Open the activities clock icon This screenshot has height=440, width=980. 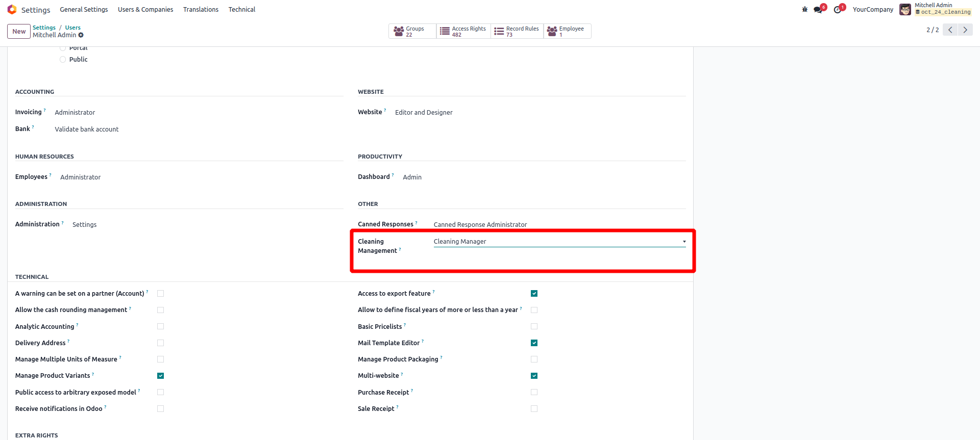[837, 10]
